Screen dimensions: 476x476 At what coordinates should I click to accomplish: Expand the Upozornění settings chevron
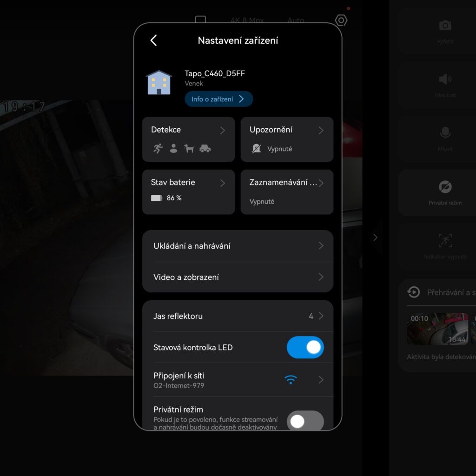point(321,130)
